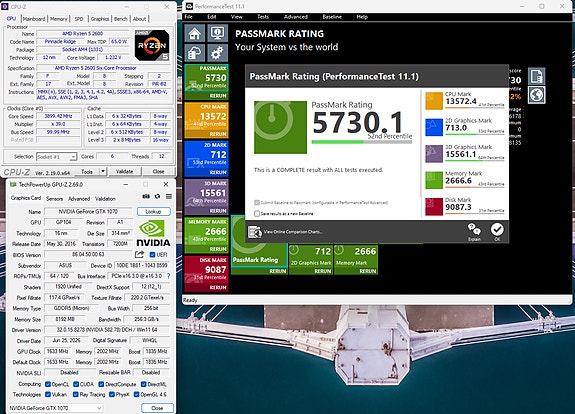
Task: Enable Save results as a new Baseline
Action: (x=257, y=213)
